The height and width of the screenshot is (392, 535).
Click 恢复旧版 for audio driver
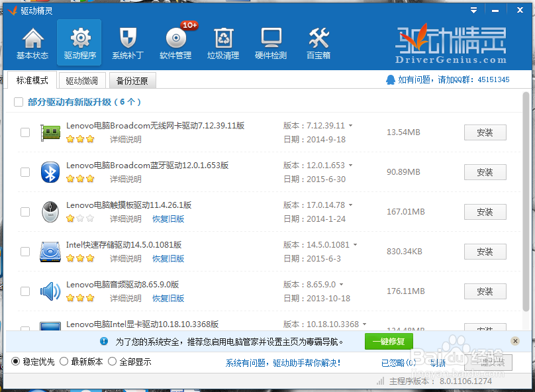(168, 299)
